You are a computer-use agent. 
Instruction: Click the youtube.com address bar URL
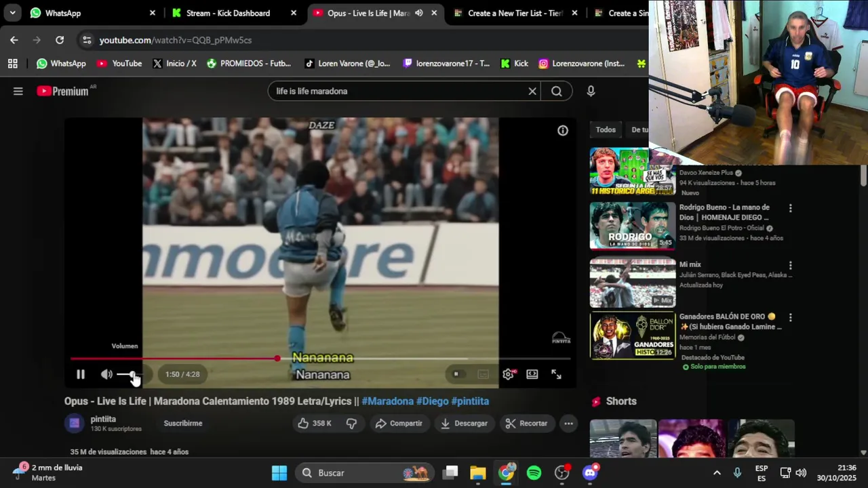(176, 40)
